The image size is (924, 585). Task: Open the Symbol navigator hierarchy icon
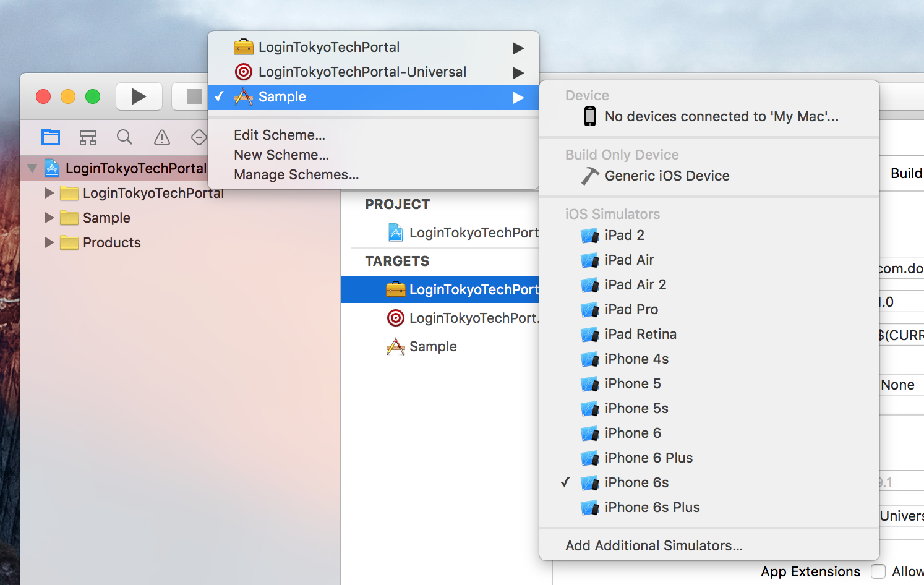point(88,137)
